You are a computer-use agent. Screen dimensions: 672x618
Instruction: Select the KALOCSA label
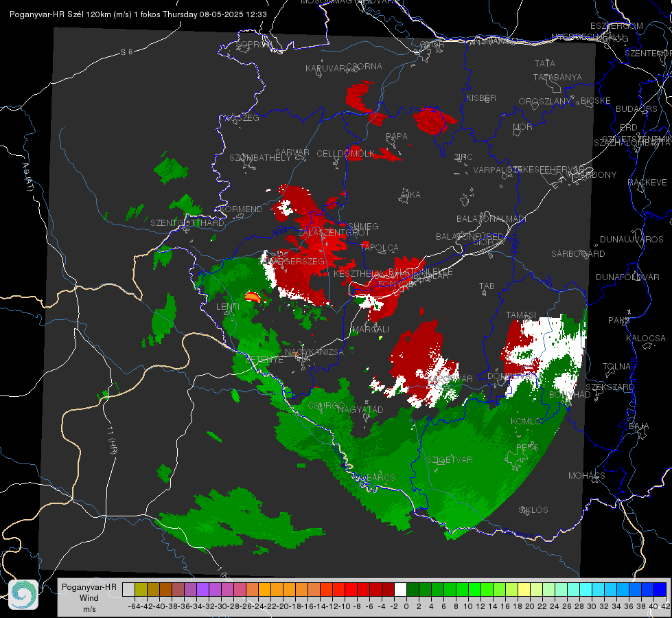coord(646,339)
